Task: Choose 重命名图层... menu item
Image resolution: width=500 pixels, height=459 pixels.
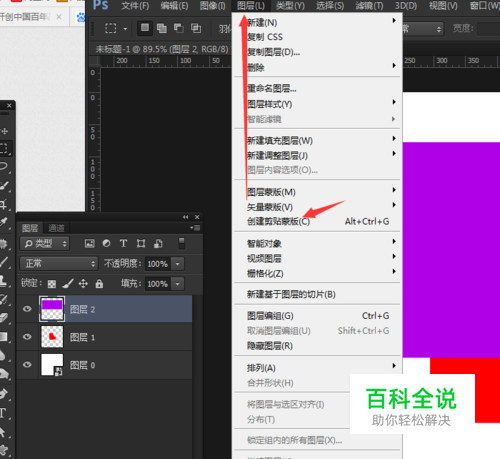Action: tap(317, 88)
